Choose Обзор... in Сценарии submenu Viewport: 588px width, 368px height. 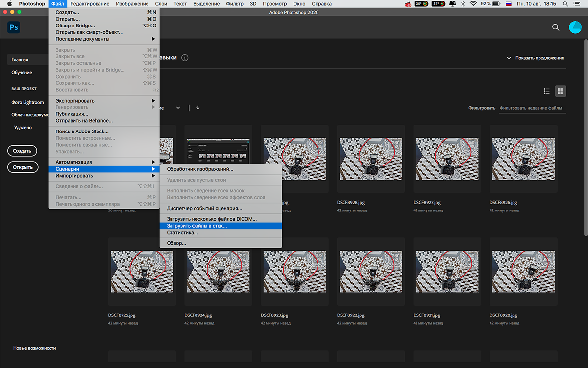pos(221,243)
